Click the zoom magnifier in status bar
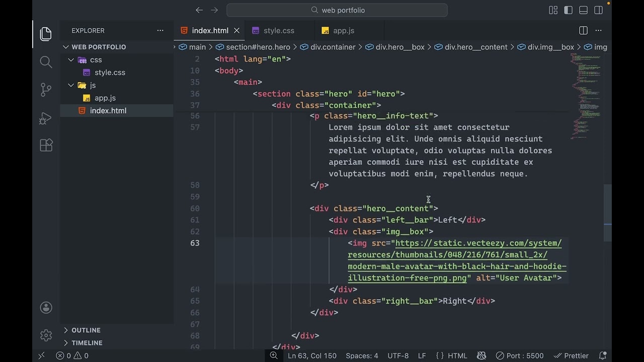 point(273,355)
